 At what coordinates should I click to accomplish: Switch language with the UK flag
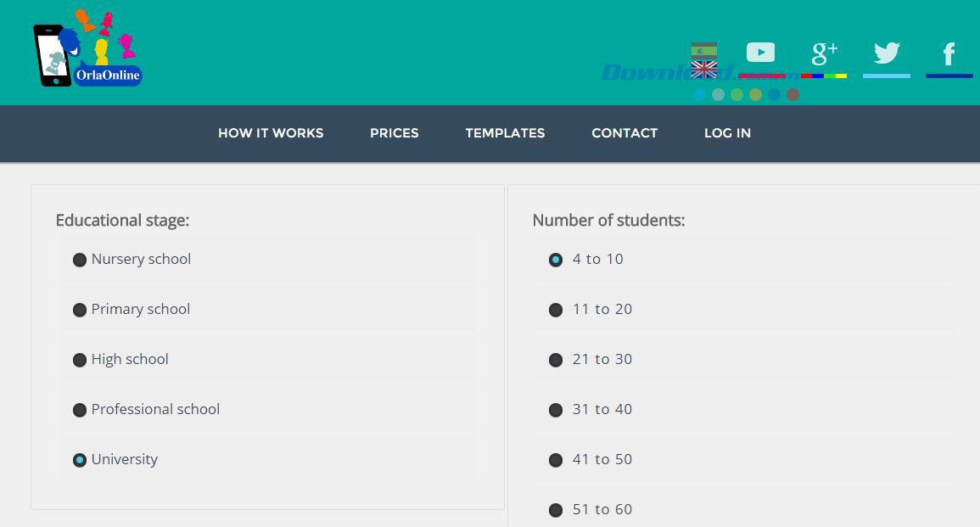tap(704, 70)
